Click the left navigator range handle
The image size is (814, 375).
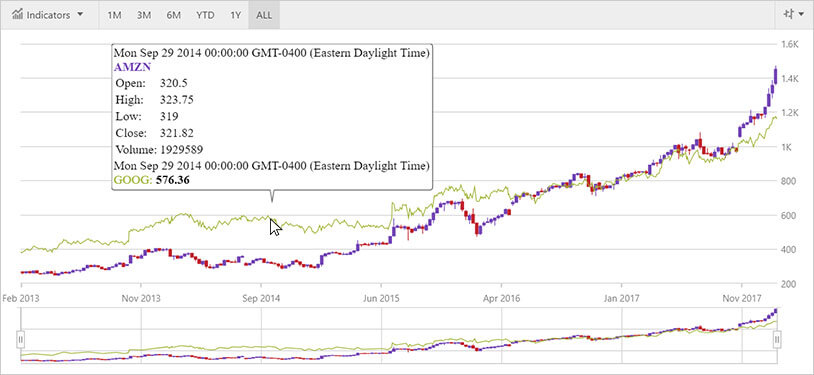point(21,340)
